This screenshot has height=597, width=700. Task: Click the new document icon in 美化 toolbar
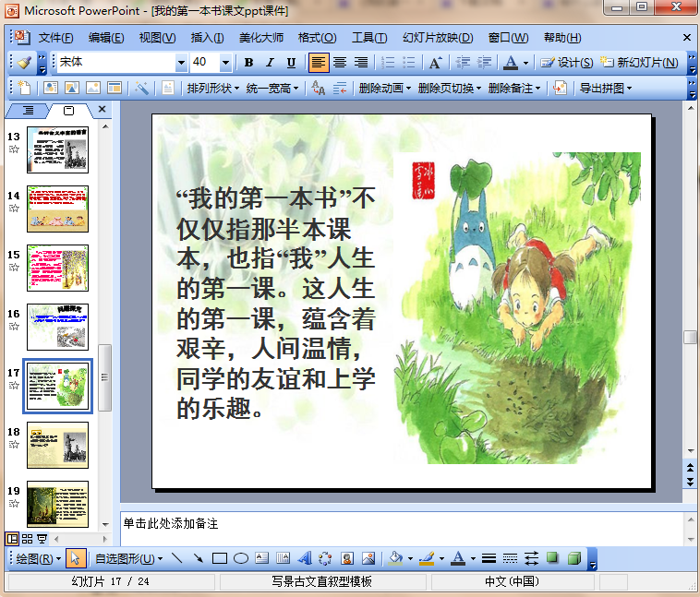(x=24, y=89)
